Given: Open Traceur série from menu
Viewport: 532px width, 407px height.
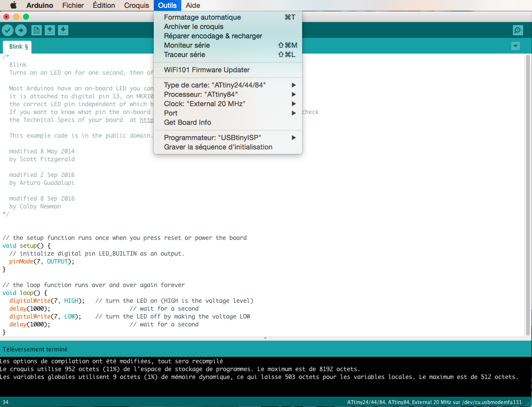Looking at the screenshot, I should point(227,55).
